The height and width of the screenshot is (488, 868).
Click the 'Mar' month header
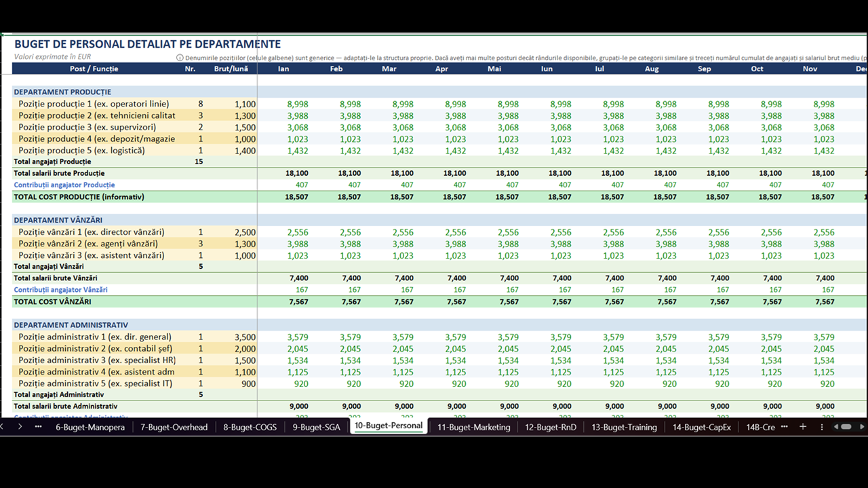click(x=389, y=69)
